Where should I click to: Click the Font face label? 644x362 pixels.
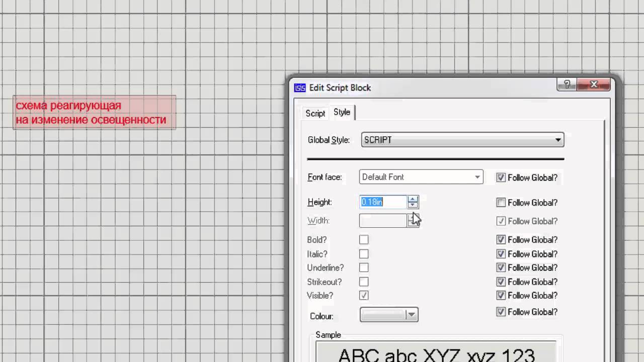tap(325, 177)
